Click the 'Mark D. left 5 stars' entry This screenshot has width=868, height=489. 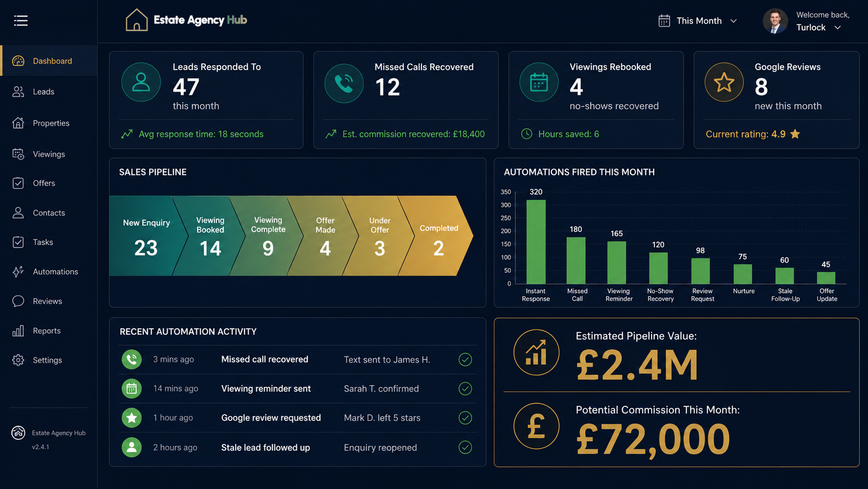click(382, 418)
